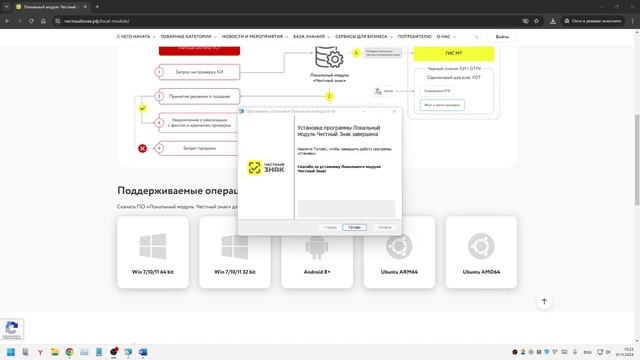Screen dimensions: 640x360
Task: Open the Win 7/10/11 64 bit download card
Action: click(x=153, y=252)
